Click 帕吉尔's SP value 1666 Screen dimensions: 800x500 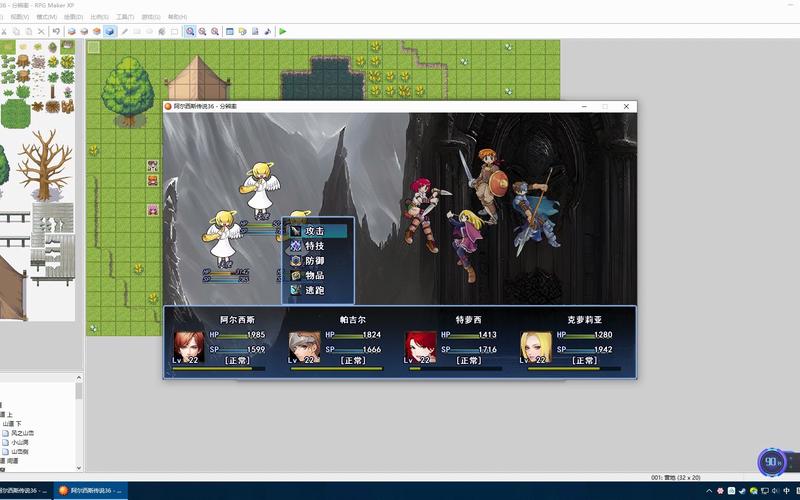tap(372, 349)
